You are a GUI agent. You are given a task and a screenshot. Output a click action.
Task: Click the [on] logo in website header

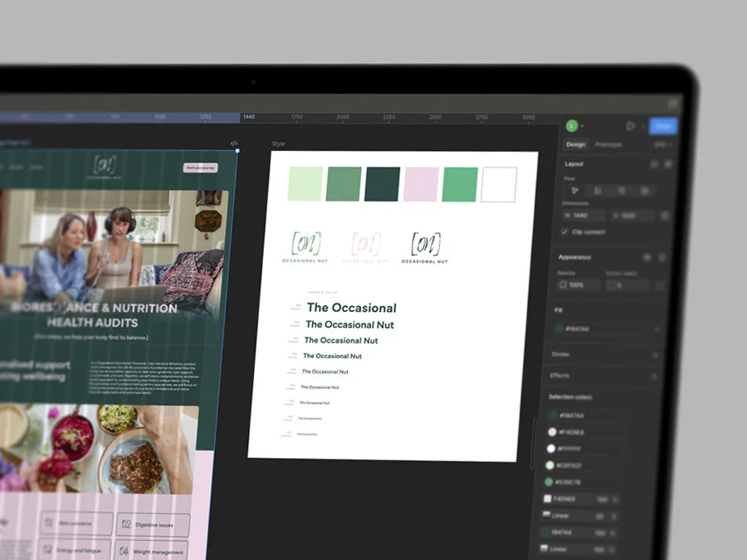click(105, 165)
